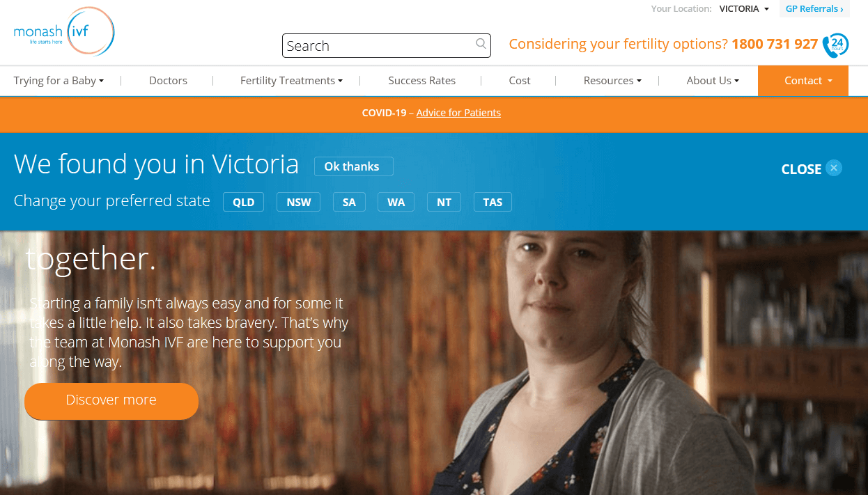Select QLD as preferred state

pyautogui.click(x=244, y=202)
